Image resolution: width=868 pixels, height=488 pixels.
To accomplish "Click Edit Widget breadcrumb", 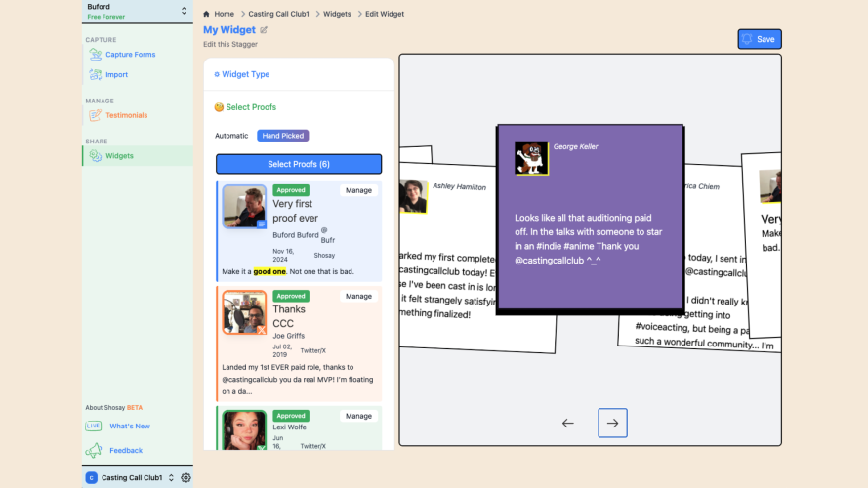I will pos(385,14).
